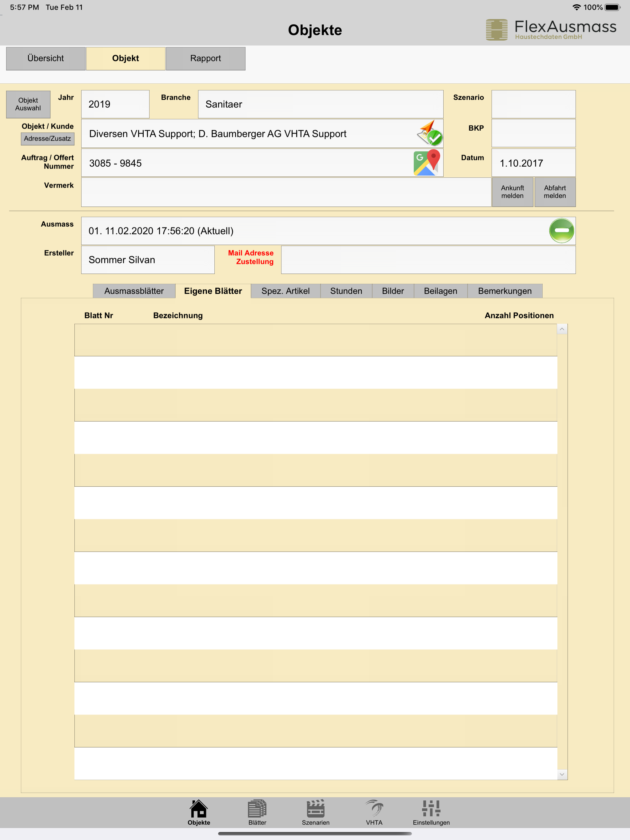
Task: Open the Ausmass selection 01. 11.02.2020
Action: pyautogui.click(x=328, y=231)
